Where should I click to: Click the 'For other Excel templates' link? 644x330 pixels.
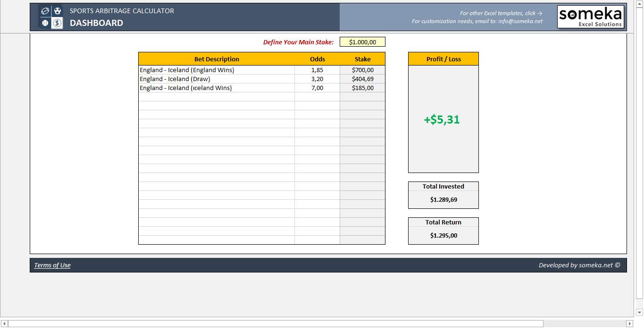pos(501,13)
